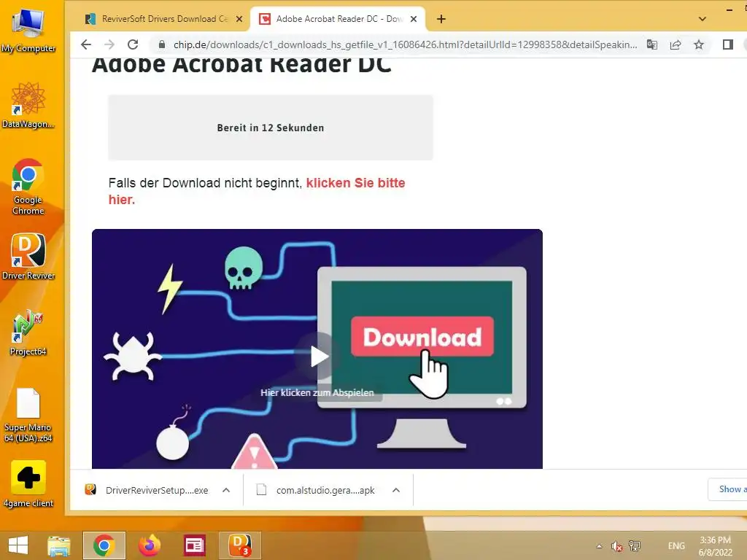Viewport: 747px width, 560px height.
Task: Open the translate page icon
Action: [651, 44]
